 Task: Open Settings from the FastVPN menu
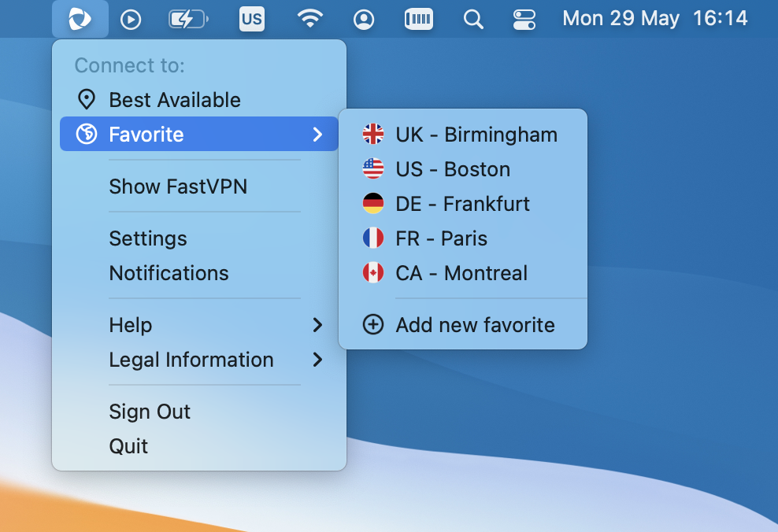pos(199,238)
